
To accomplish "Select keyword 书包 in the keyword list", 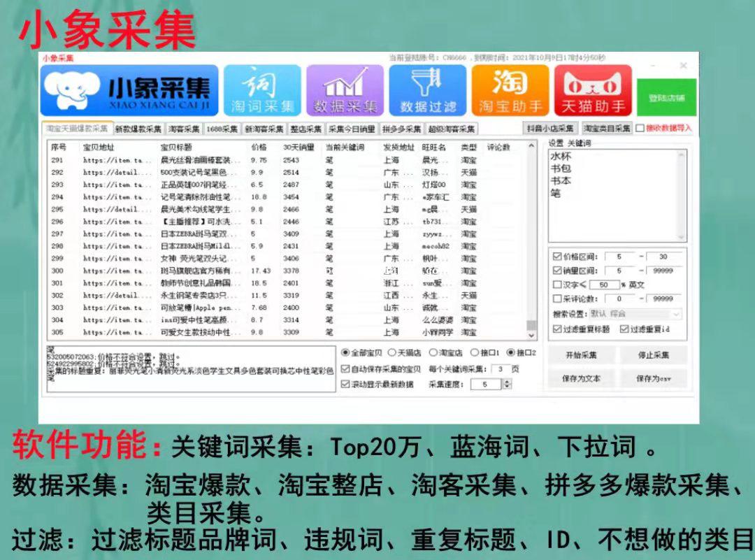I will tap(561, 168).
